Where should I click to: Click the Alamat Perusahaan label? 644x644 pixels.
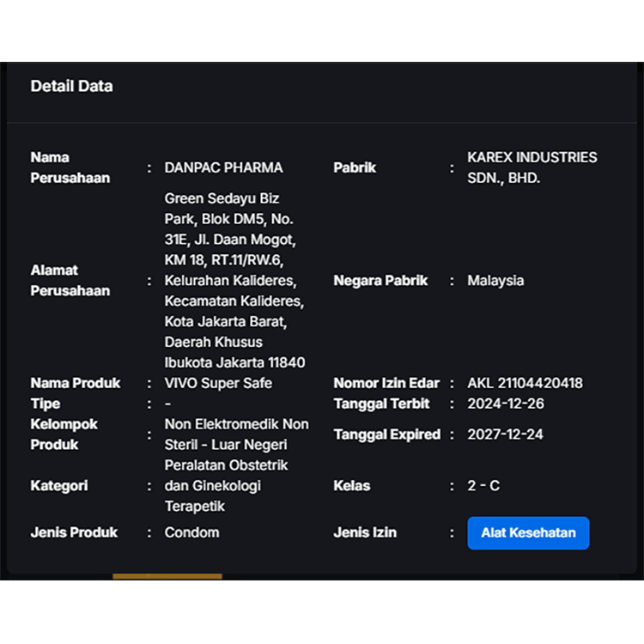click(70, 281)
